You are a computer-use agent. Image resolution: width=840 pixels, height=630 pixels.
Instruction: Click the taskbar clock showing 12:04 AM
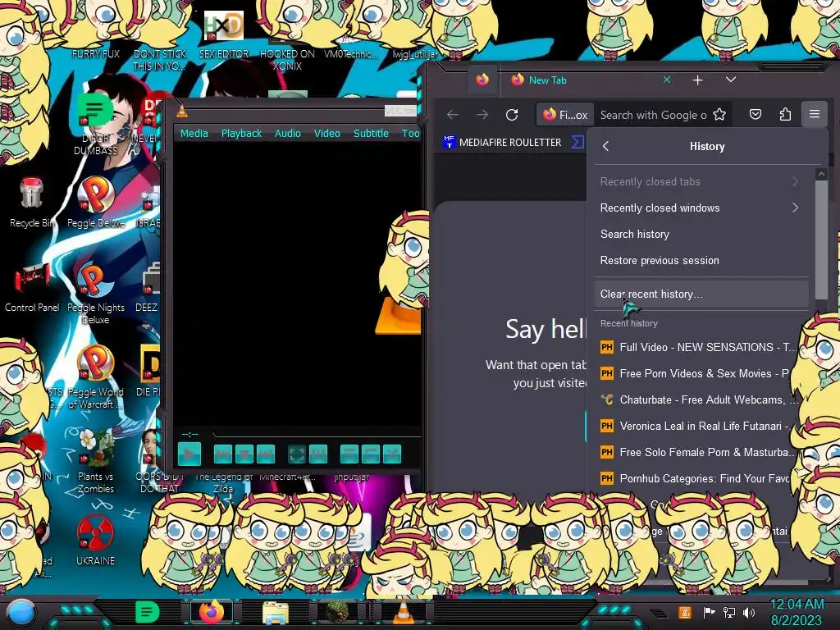[797, 612]
